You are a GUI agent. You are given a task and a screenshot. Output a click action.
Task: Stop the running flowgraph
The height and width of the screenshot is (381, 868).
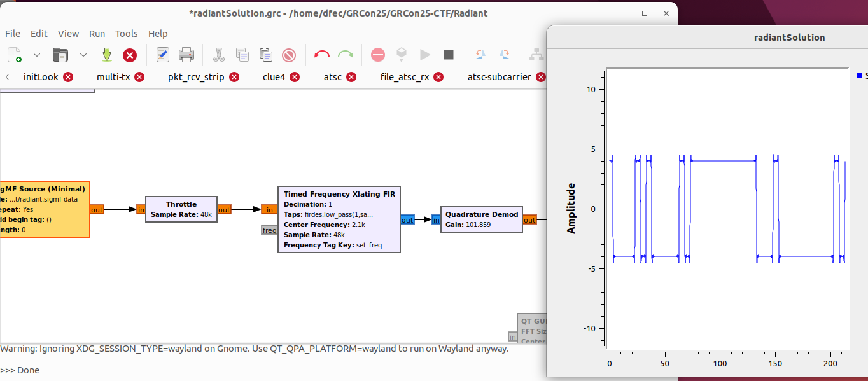(x=449, y=55)
